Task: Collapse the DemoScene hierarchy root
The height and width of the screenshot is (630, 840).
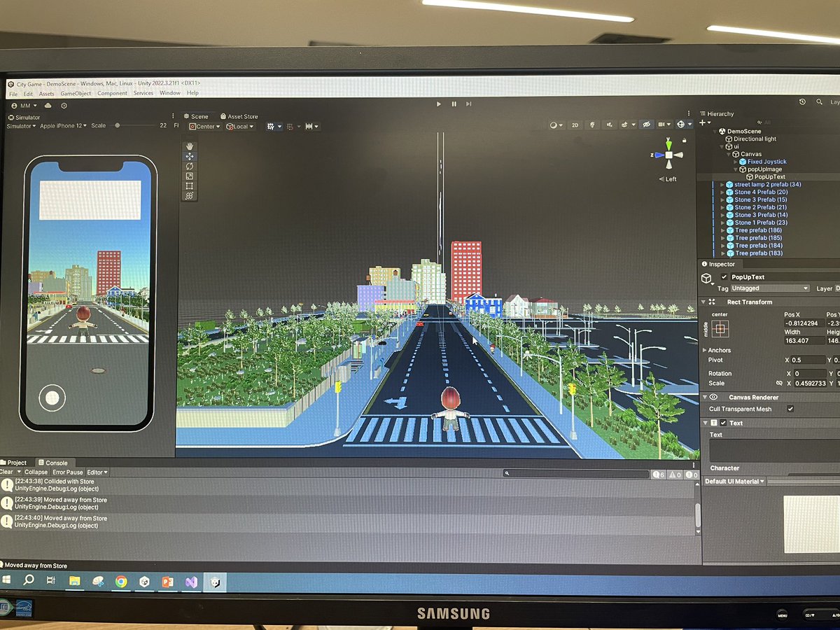Action: pos(715,131)
